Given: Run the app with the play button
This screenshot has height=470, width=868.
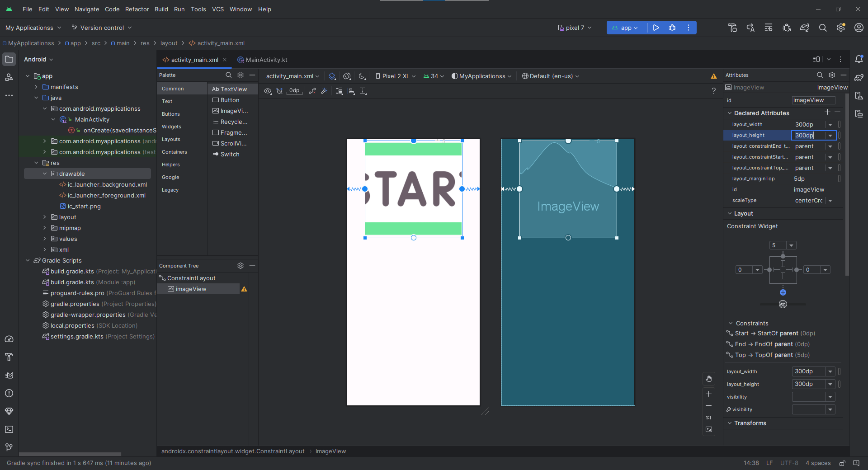Looking at the screenshot, I should (x=656, y=28).
